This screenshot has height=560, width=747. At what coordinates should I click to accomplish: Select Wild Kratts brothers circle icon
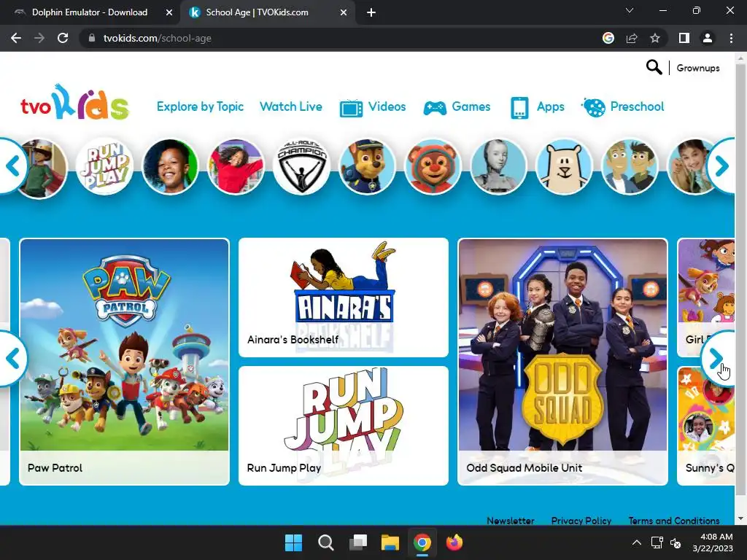pos(630,167)
